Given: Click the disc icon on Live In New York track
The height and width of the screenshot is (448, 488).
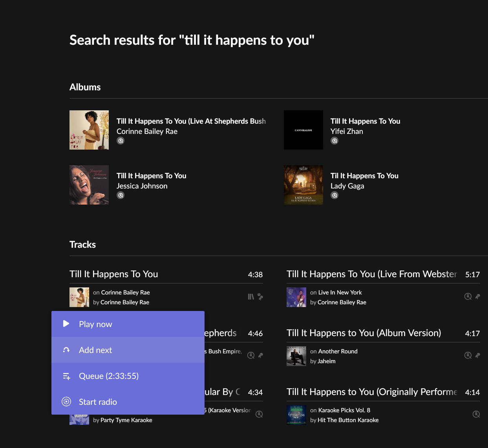Looking at the screenshot, I should pos(468,296).
